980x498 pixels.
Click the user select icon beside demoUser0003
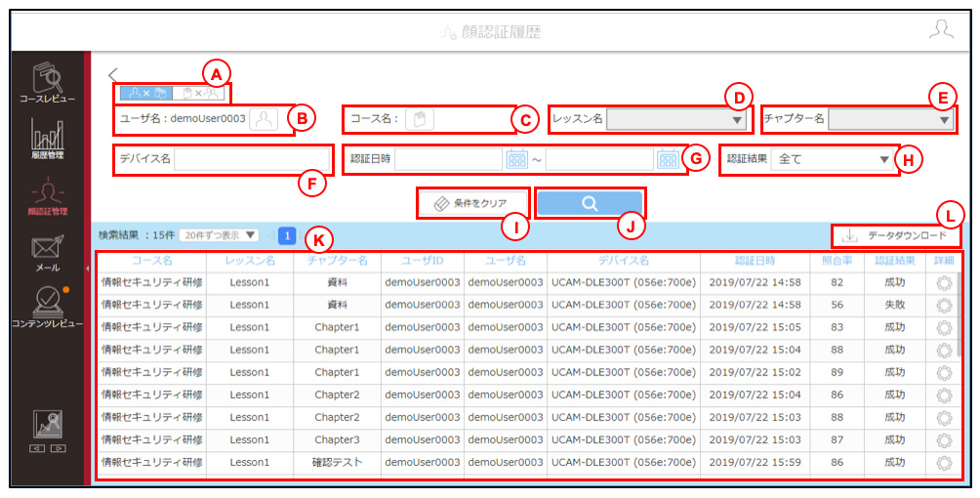(x=264, y=119)
